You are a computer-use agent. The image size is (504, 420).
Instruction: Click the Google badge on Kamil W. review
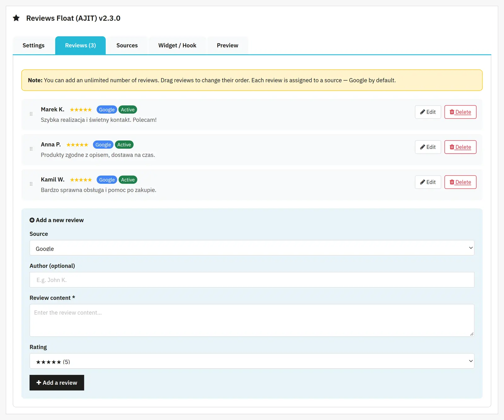tap(107, 180)
